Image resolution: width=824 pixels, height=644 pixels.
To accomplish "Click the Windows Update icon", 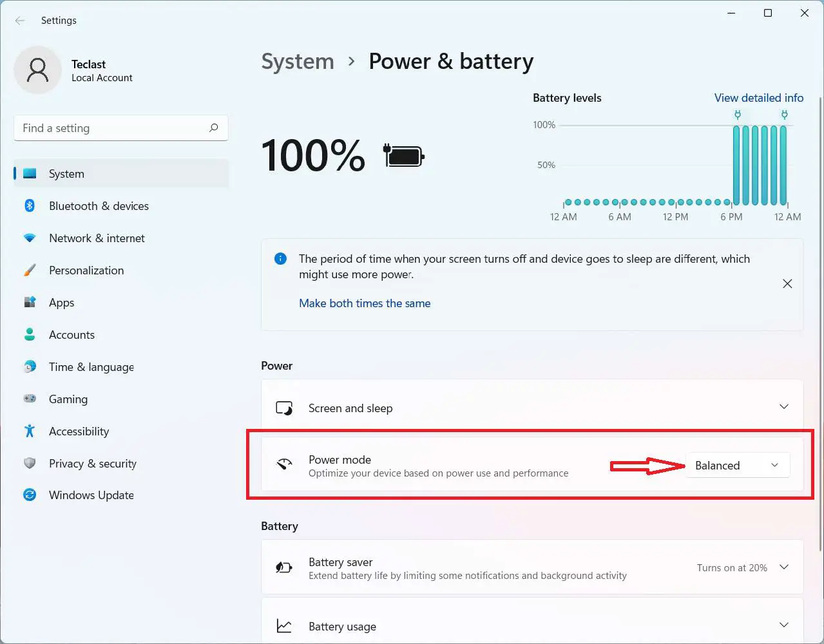I will (x=30, y=495).
